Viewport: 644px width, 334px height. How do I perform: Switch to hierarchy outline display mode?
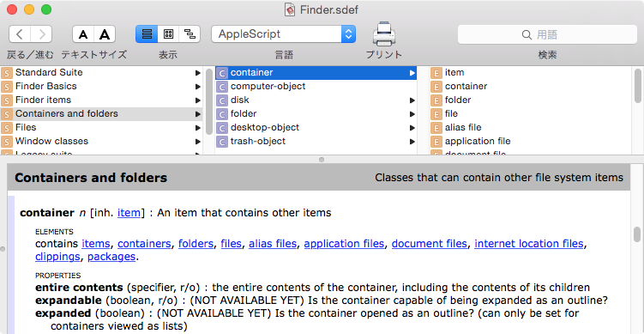pyautogui.click(x=190, y=34)
